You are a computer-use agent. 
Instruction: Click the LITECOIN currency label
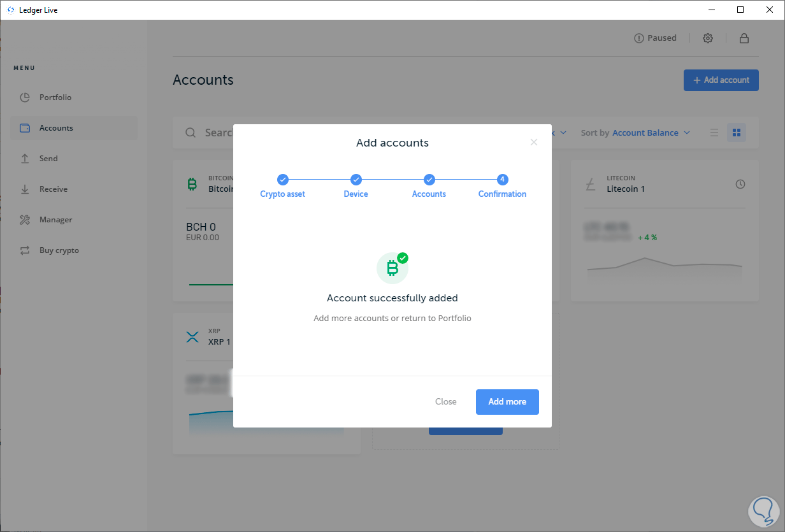(x=621, y=178)
